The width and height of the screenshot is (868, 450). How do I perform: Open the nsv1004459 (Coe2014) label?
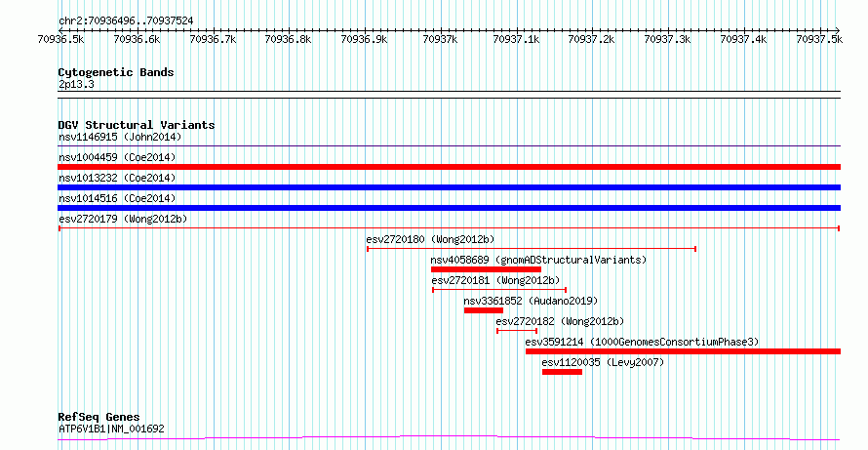coord(117,157)
